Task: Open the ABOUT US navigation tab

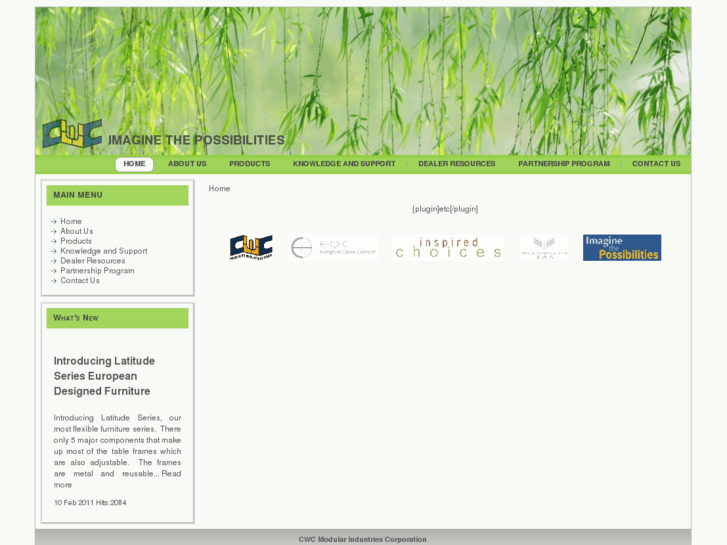Action: pyautogui.click(x=187, y=164)
